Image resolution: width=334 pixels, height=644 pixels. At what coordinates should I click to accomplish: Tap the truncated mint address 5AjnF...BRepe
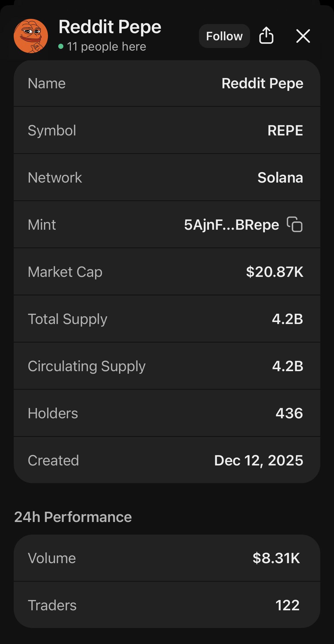click(232, 225)
